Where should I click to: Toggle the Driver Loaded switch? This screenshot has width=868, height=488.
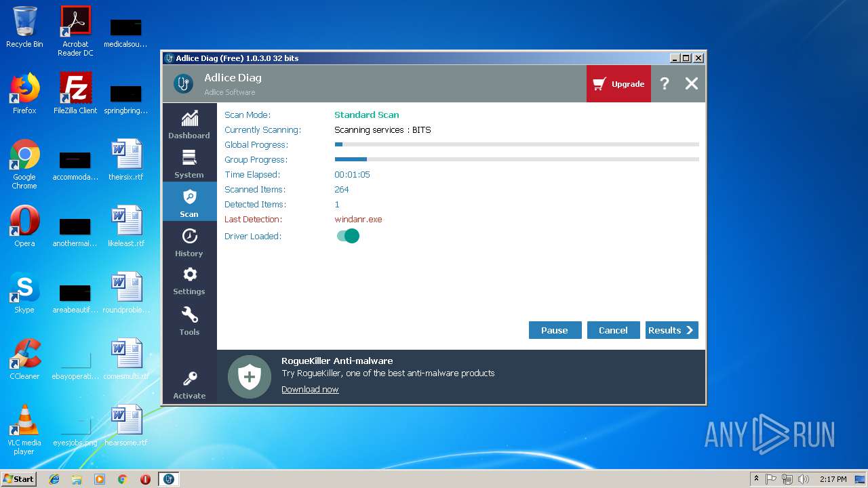click(347, 236)
